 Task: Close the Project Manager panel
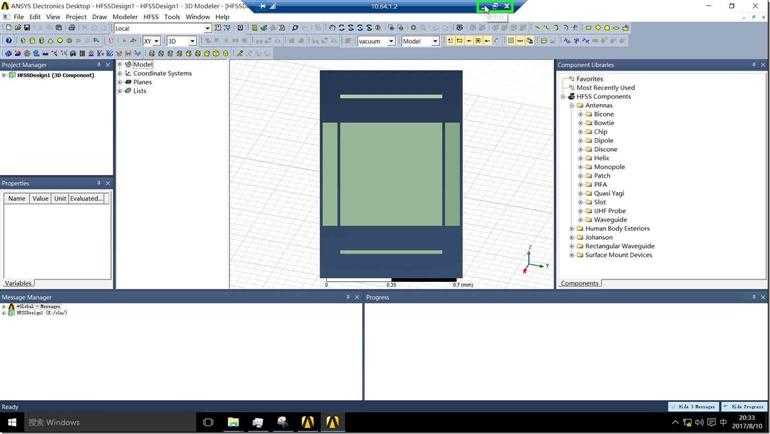(108, 65)
